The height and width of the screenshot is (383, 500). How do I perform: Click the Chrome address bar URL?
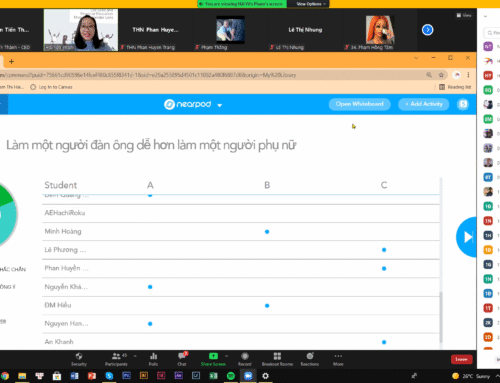tap(148, 75)
